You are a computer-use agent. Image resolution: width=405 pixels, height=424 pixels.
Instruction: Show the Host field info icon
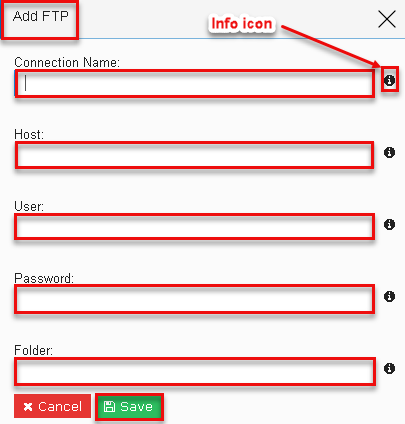389,152
